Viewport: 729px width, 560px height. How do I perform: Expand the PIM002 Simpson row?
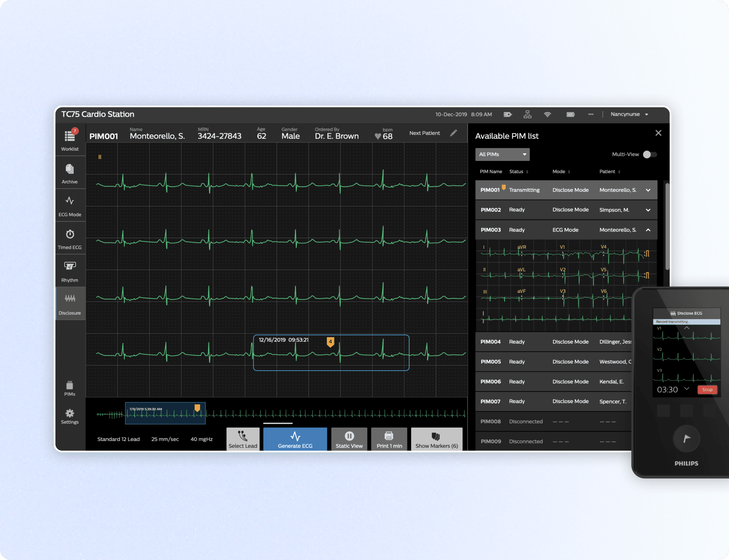[x=648, y=210]
